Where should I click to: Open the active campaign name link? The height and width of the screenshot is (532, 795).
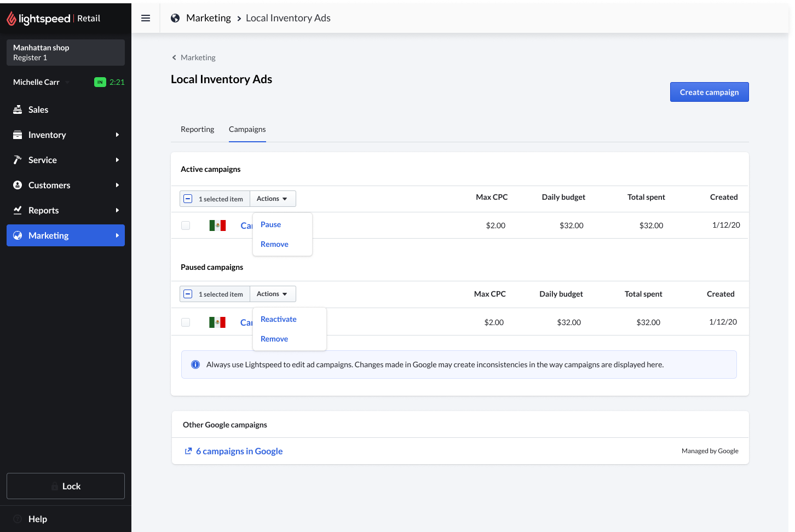[246, 225]
